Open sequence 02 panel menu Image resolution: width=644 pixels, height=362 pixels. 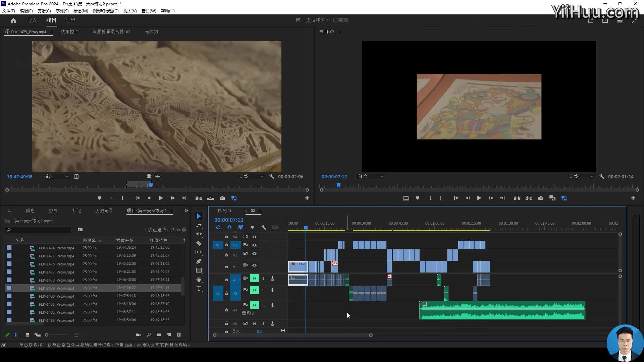[x=260, y=211]
